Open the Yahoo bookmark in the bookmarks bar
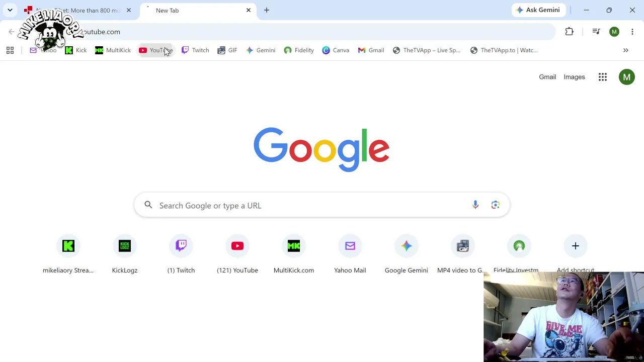 click(x=43, y=50)
